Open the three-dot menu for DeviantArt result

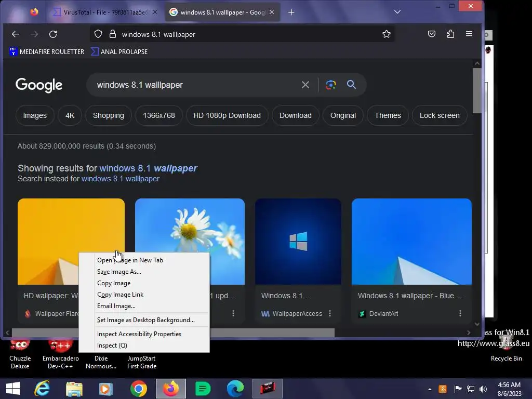[x=460, y=313]
